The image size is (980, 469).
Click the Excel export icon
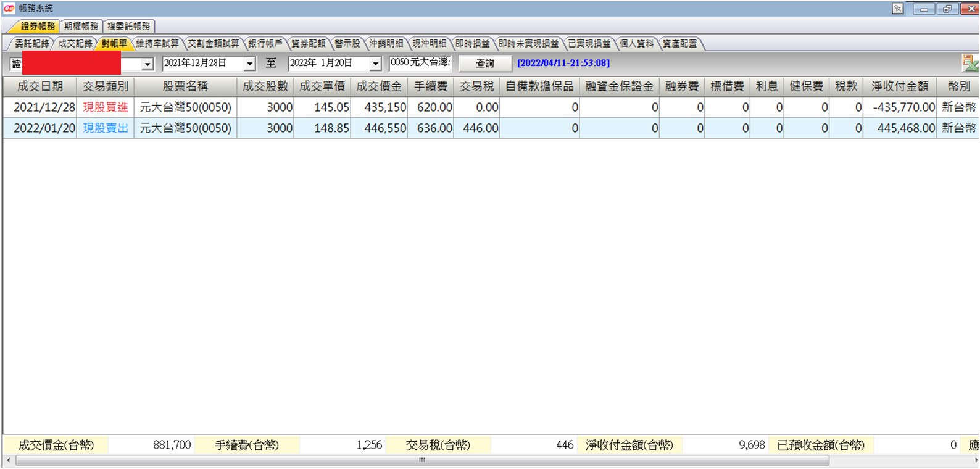coord(970,62)
